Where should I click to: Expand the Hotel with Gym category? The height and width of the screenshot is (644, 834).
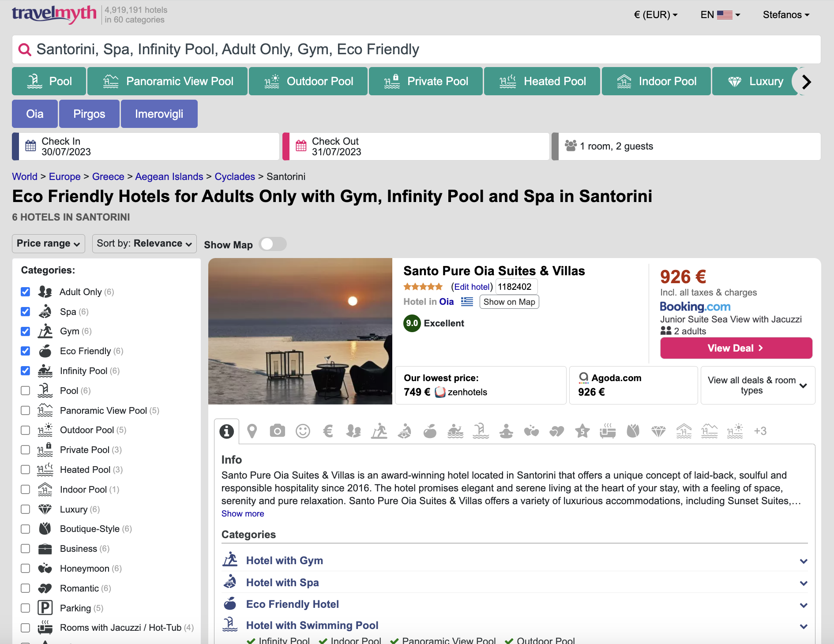(515, 561)
